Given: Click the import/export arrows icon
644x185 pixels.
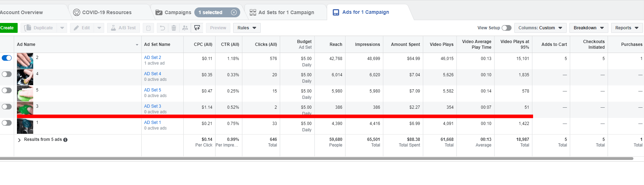Looking at the screenshot, I should (x=197, y=28).
